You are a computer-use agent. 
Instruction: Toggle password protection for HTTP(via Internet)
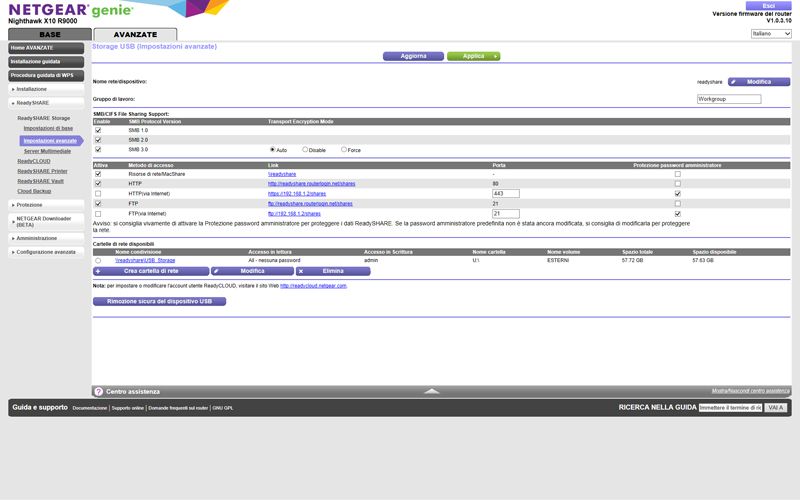pos(678,194)
